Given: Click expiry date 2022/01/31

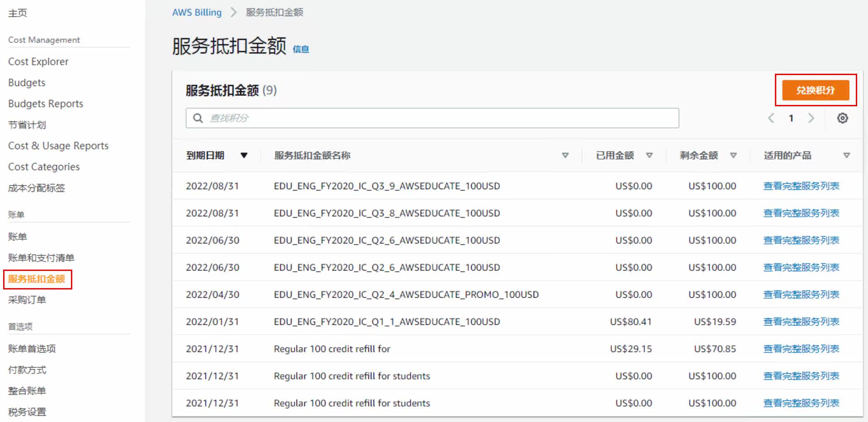Looking at the screenshot, I should [212, 322].
